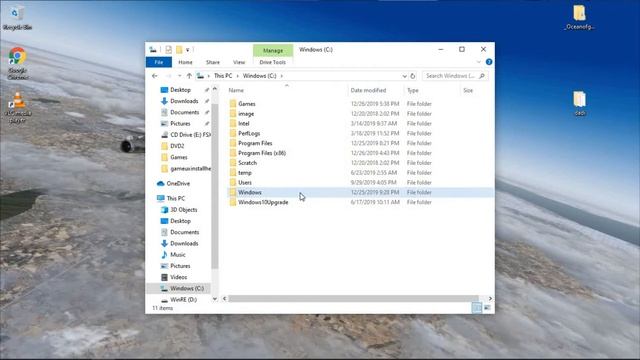
Task: Open VLC media player desktop shortcut
Action: pos(18,108)
